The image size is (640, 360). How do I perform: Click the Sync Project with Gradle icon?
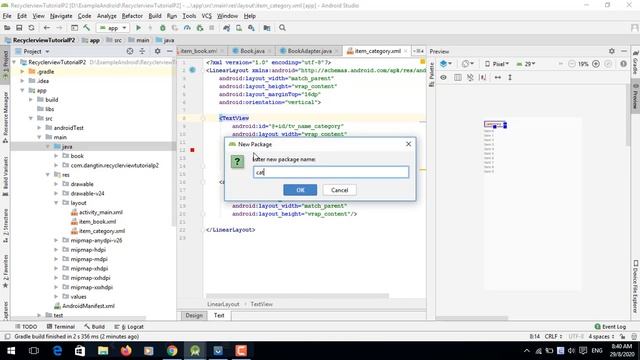pos(227,28)
